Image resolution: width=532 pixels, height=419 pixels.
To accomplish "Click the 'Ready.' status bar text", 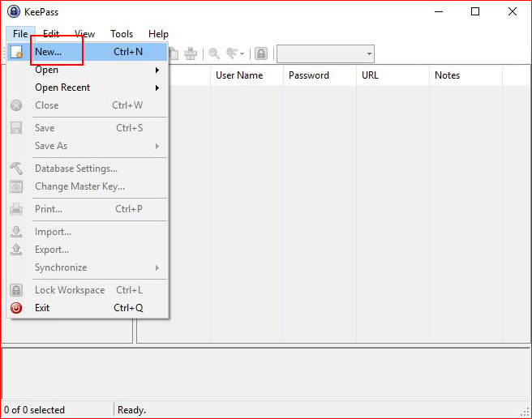I will [x=131, y=410].
